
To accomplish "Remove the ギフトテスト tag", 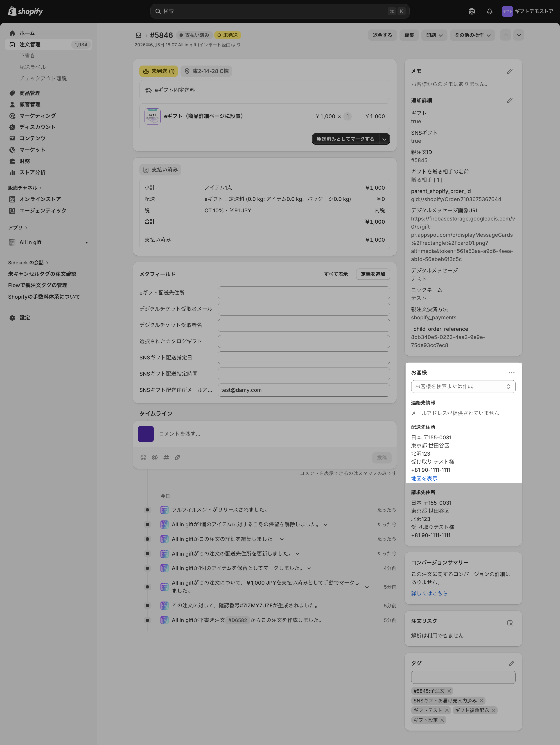I will coord(447,710).
